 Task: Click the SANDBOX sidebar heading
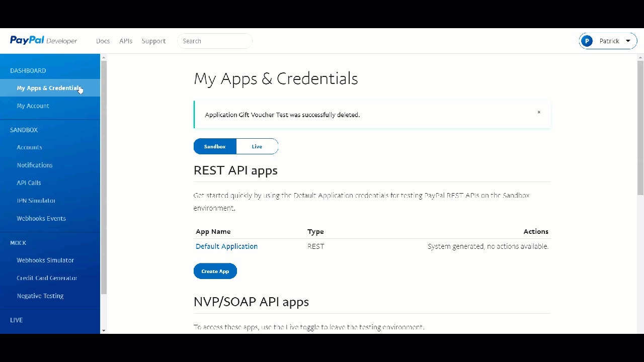(24, 130)
